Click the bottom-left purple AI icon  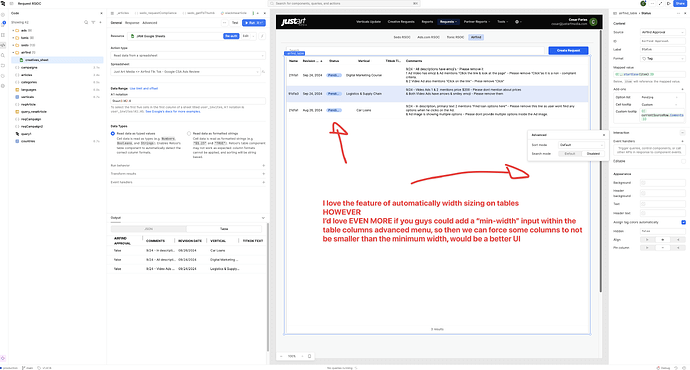3,358
